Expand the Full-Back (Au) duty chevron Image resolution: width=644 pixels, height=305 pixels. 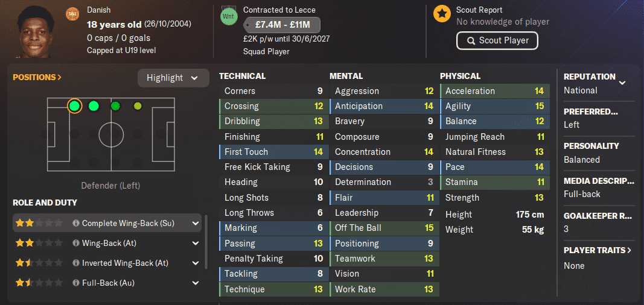pos(196,283)
